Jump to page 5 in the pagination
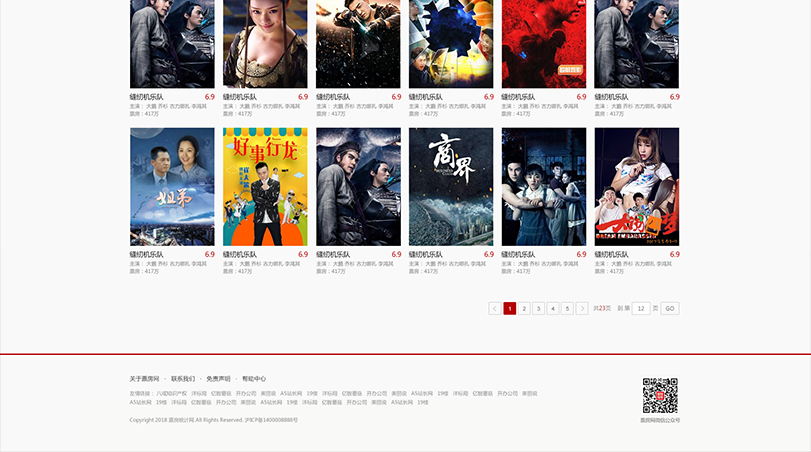The width and height of the screenshot is (811, 452). point(567,308)
